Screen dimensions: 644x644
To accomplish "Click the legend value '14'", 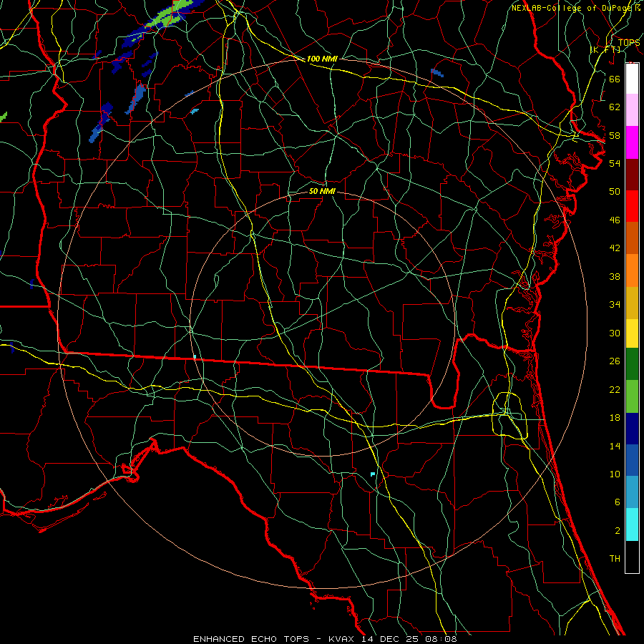I will click(615, 446).
